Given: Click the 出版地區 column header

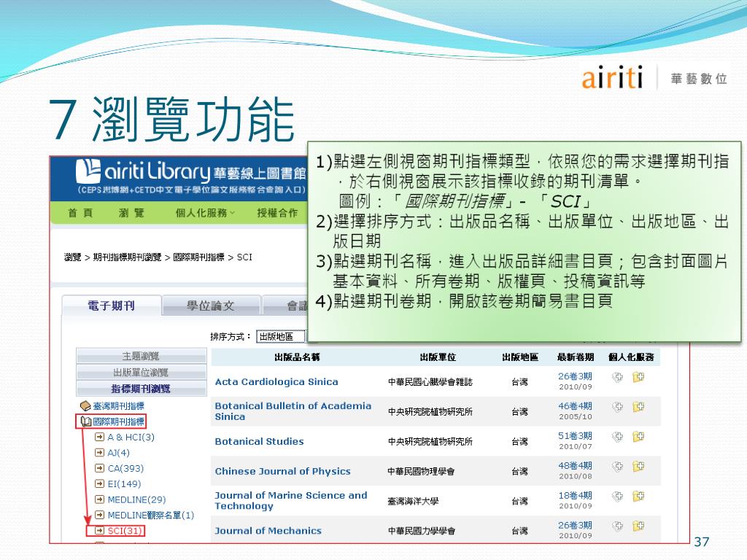Looking at the screenshot, I should (x=520, y=357).
